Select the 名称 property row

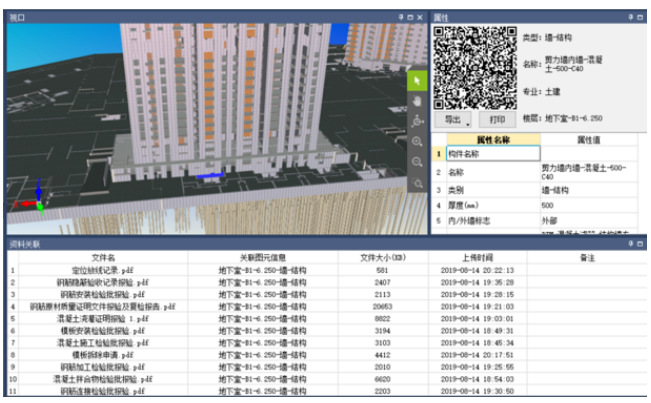tap(535, 172)
